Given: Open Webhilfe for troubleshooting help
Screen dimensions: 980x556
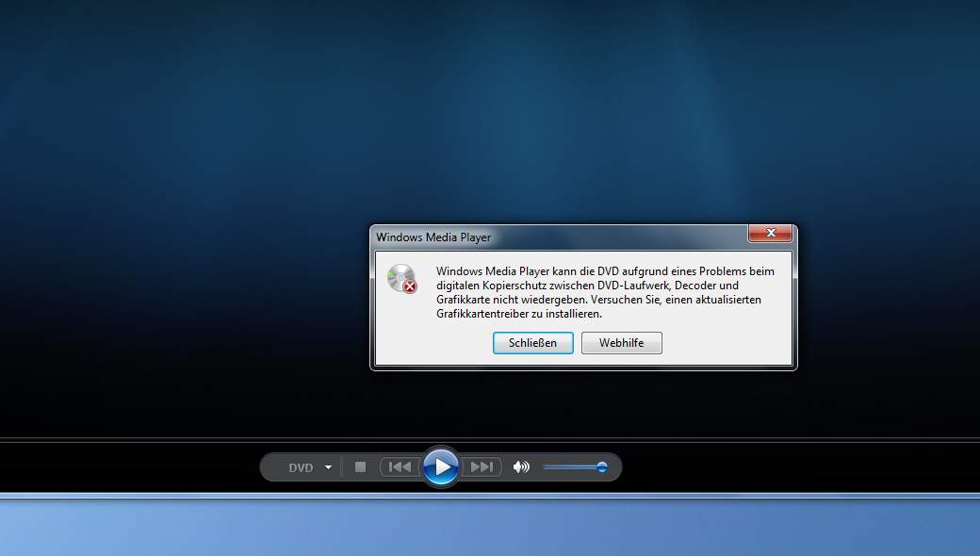Looking at the screenshot, I should [x=621, y=343].
